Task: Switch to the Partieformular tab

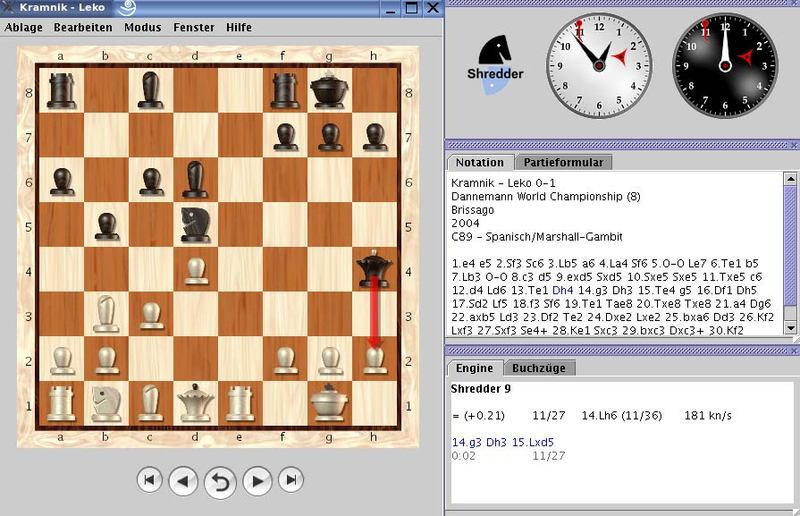Action: tap(562, 162)
